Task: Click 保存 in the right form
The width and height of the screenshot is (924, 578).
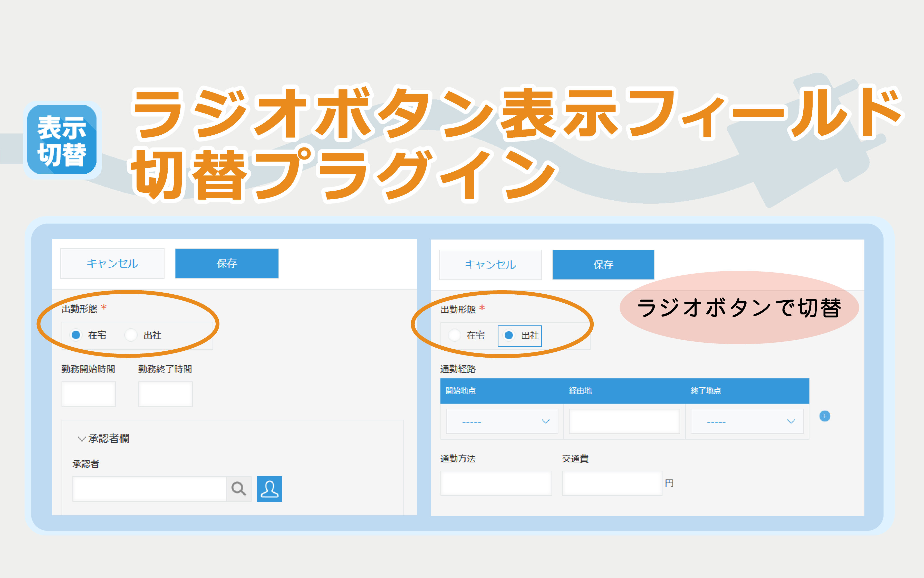Action: click(603, 265)
